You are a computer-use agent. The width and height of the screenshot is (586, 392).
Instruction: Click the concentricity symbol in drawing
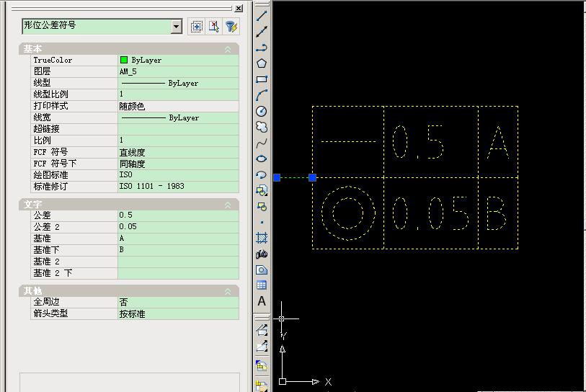[348, 213]
